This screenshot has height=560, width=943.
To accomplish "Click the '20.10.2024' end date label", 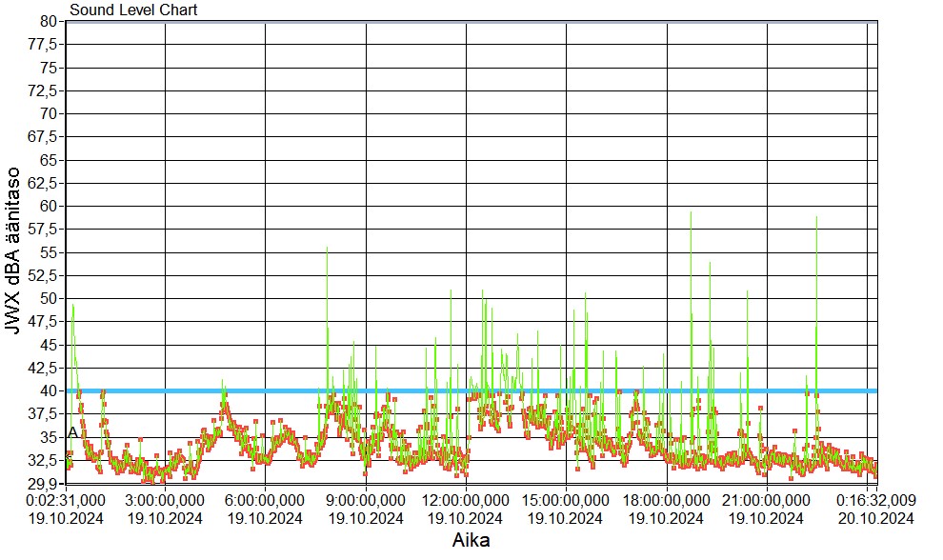I will click(x=876, y=518).
